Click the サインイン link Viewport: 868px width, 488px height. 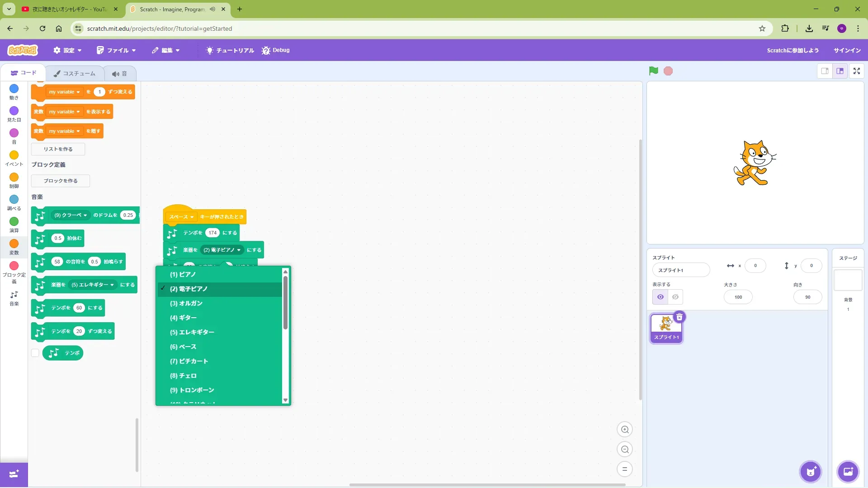(847, 50)
